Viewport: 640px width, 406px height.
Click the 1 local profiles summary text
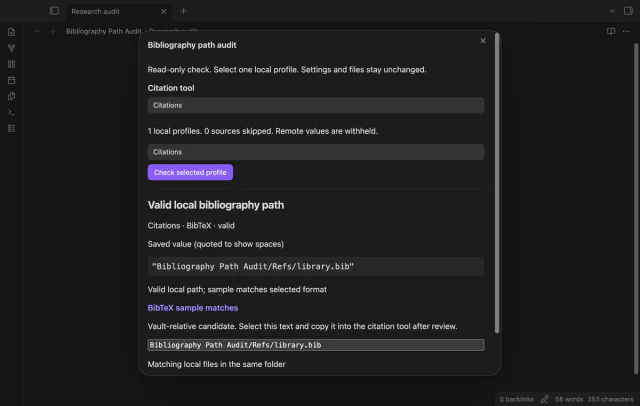coord(262,131)
